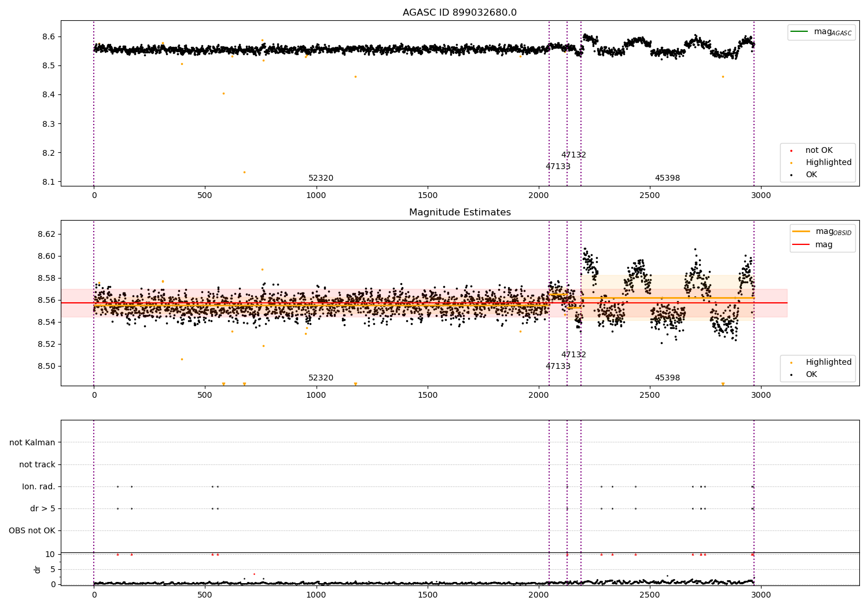Click the 5 tick label on the dr axis

53,570
